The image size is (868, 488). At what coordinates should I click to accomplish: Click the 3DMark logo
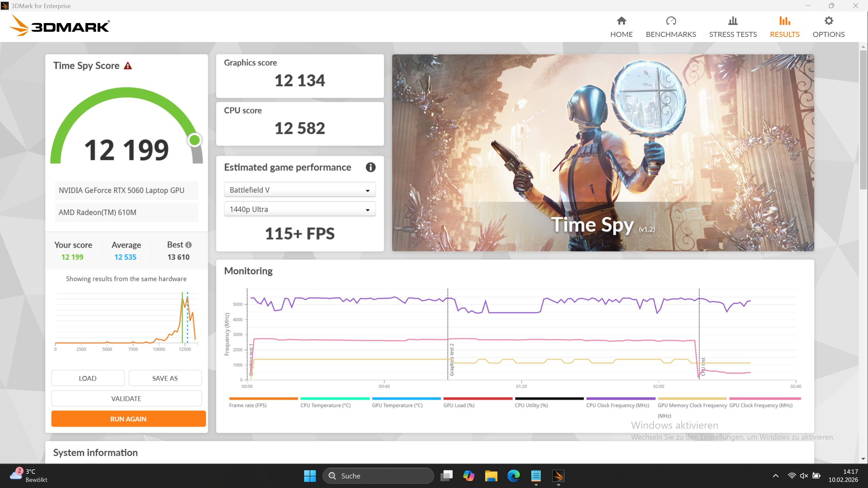coord(59,26)
